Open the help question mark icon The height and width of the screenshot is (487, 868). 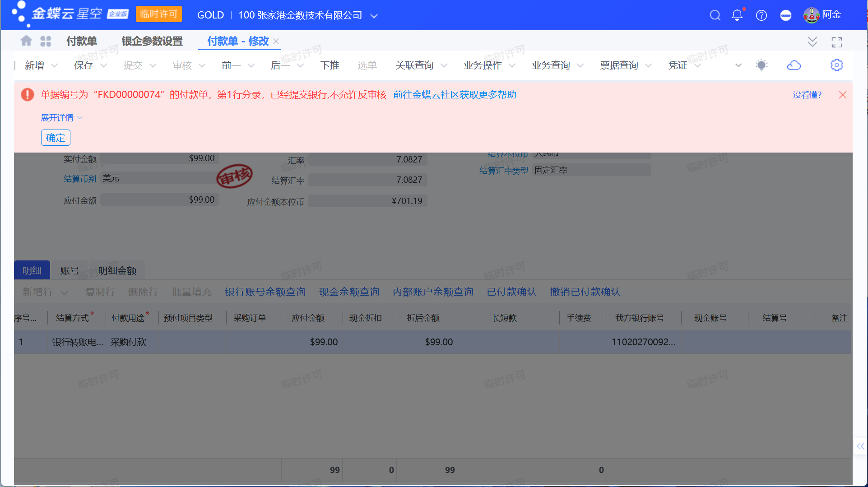click(761, 15)
